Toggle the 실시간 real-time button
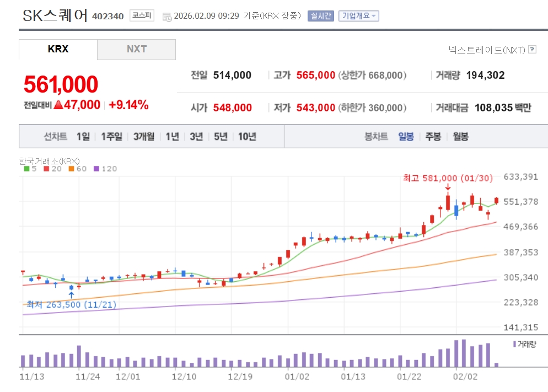The image size is (548, 392). click(x=320, y=15)
